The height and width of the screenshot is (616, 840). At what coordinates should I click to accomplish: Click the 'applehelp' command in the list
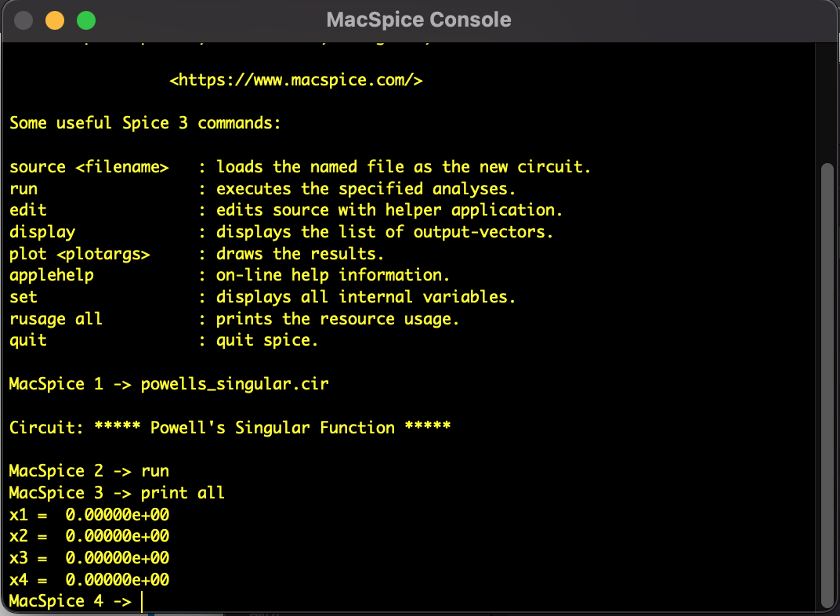click(52, 276)
